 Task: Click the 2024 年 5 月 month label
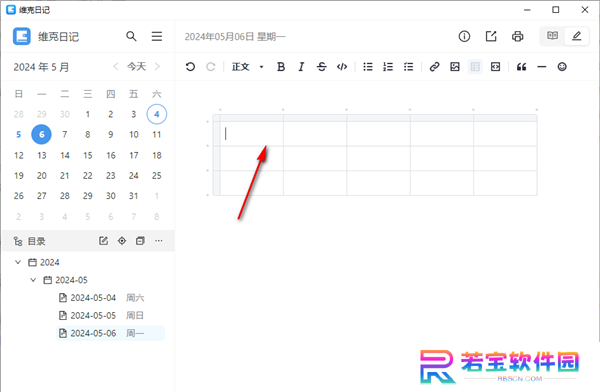coord(41,67)
